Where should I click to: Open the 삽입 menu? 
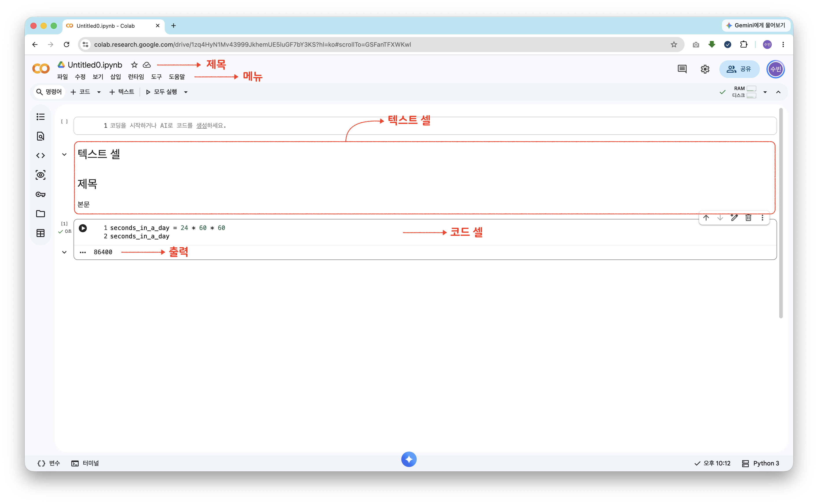[x=116, y=77]
